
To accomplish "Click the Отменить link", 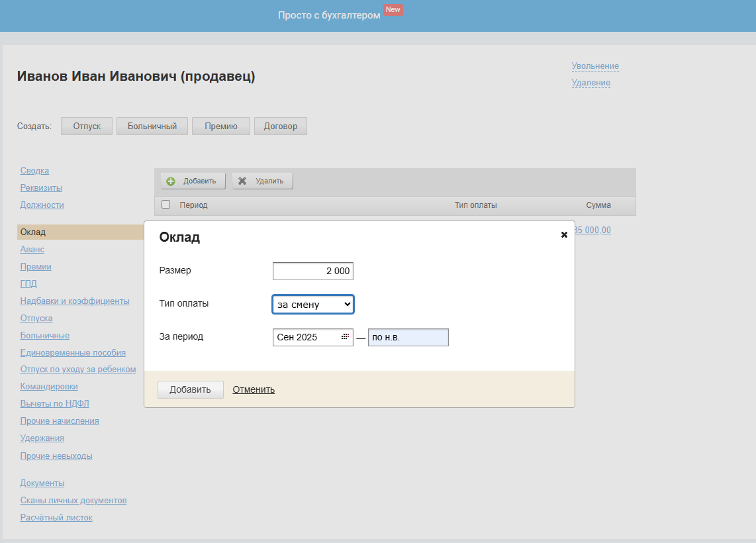I will pyautogui.click(x=254, y=389).
